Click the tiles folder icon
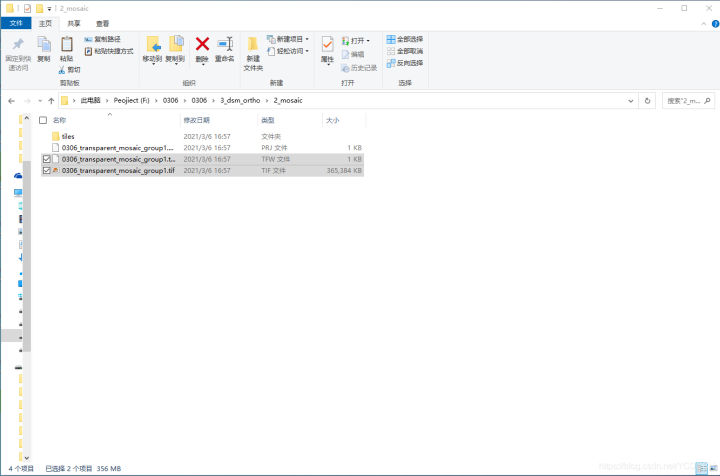 point(56,136)
